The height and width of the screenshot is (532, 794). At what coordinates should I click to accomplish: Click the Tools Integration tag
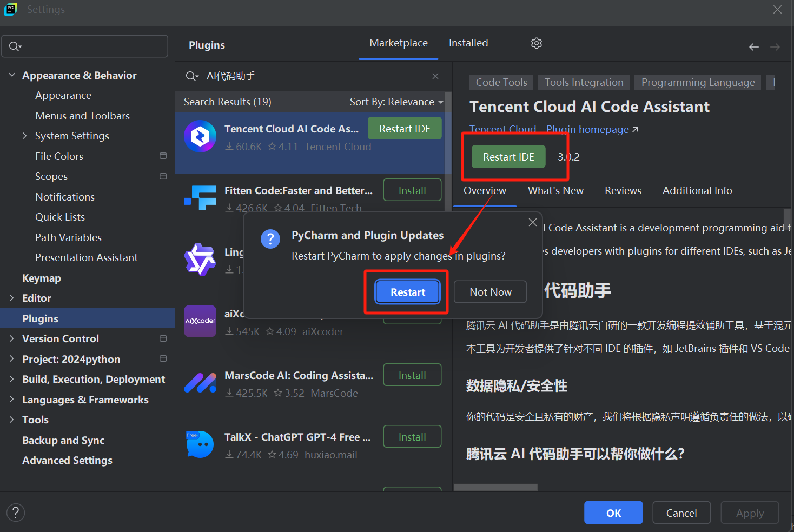click(x=584, y=82)
